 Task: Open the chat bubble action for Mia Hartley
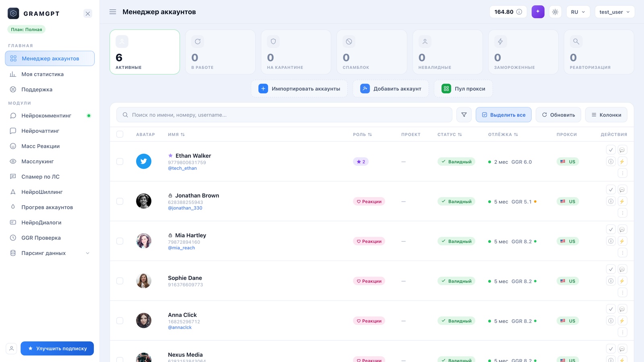[622, 230]
